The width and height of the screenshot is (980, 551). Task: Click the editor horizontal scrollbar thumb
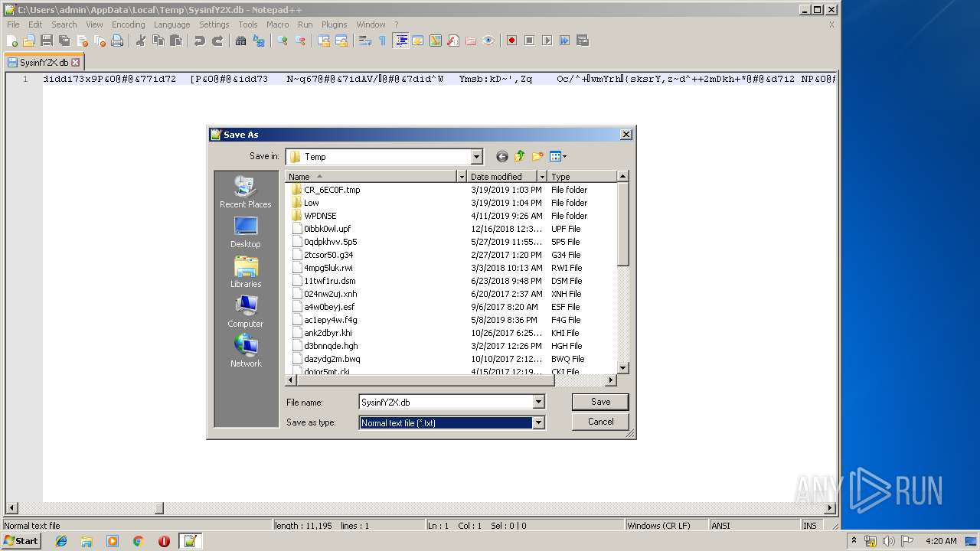pyautogui.click(x=159, y=507)
